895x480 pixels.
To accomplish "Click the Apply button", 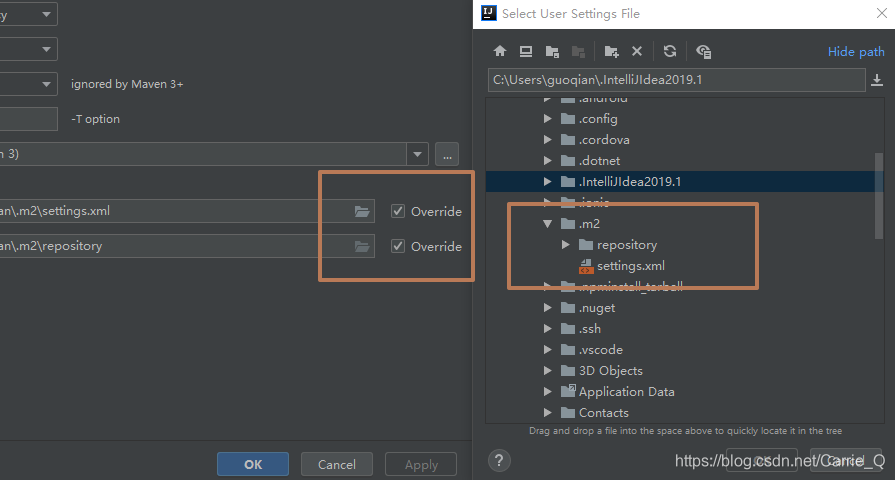I will (x=421, y=464).
